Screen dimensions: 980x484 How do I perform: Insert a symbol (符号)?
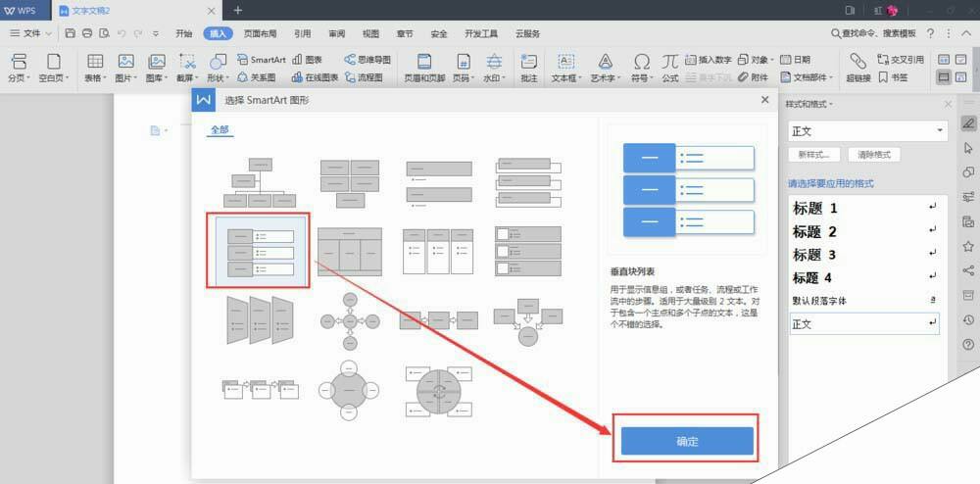[641, 69]
